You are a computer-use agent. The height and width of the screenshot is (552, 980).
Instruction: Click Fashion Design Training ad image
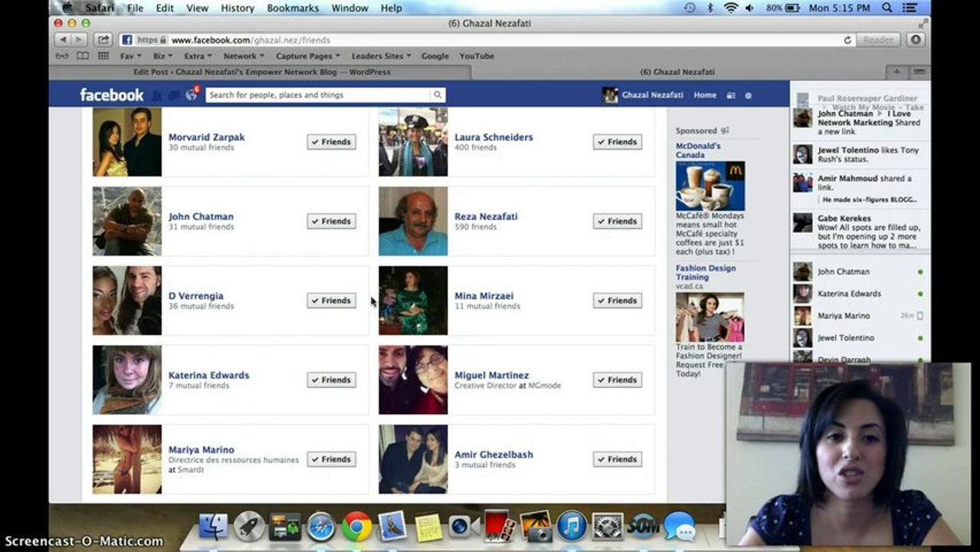(710, 317)
